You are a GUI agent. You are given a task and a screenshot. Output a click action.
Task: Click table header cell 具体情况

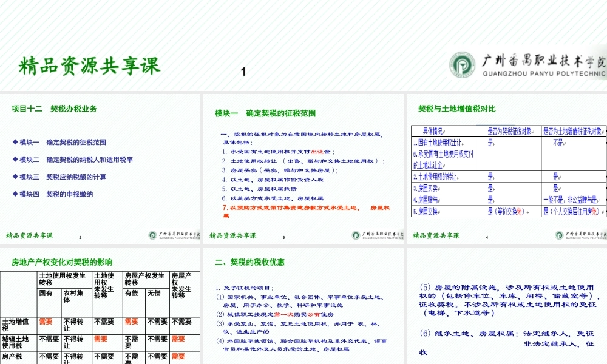point(435,130)
